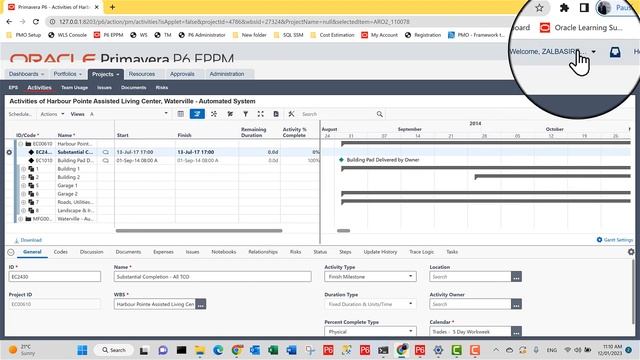Click the table horizontal scrollbar

point(199,231)
